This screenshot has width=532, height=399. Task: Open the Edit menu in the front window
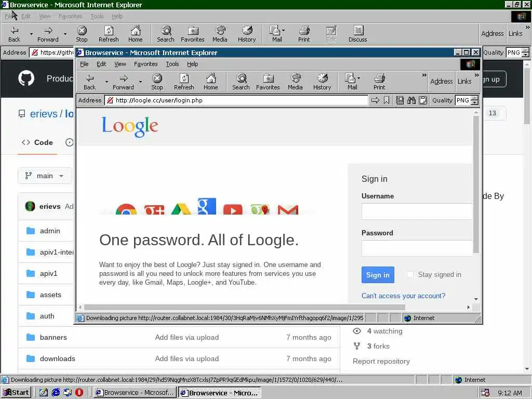click(101, 64)
